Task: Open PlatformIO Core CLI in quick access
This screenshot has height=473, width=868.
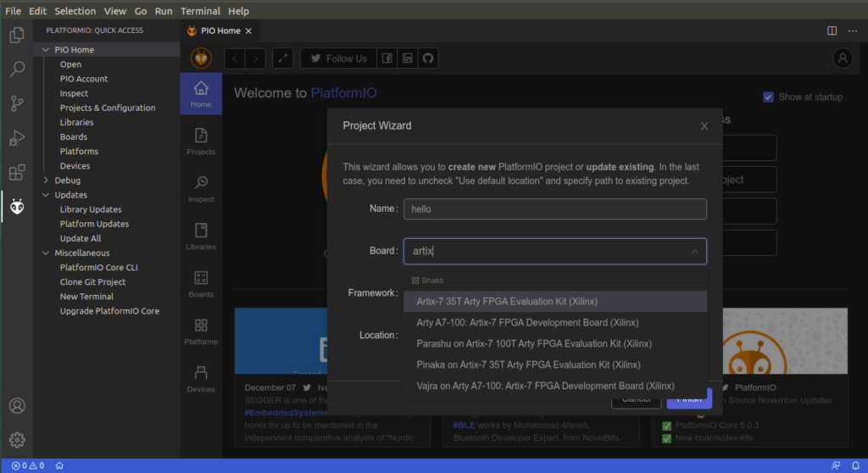Action: coord(98,268)
